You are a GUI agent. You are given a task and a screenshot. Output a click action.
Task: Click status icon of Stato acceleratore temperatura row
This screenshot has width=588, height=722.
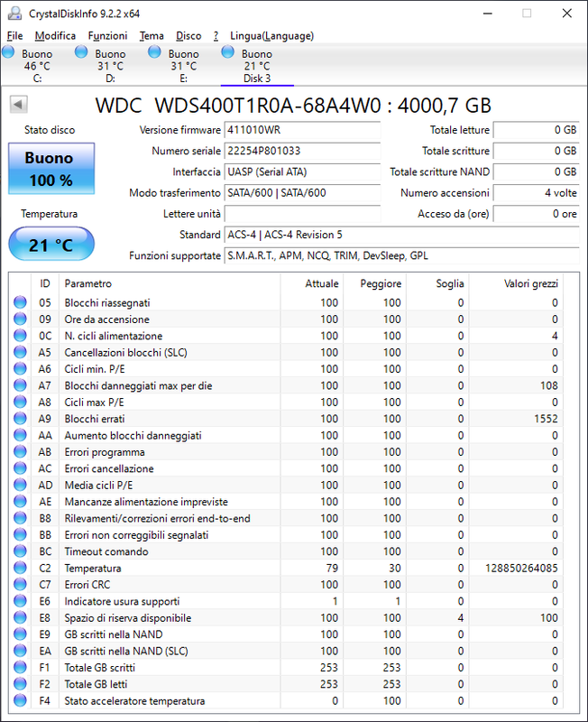coord(20,700)
